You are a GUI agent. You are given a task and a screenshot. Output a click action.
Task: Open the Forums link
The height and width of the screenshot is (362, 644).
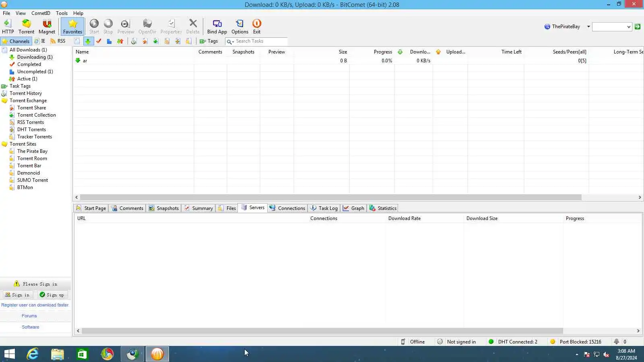click(x=29, y=316)
